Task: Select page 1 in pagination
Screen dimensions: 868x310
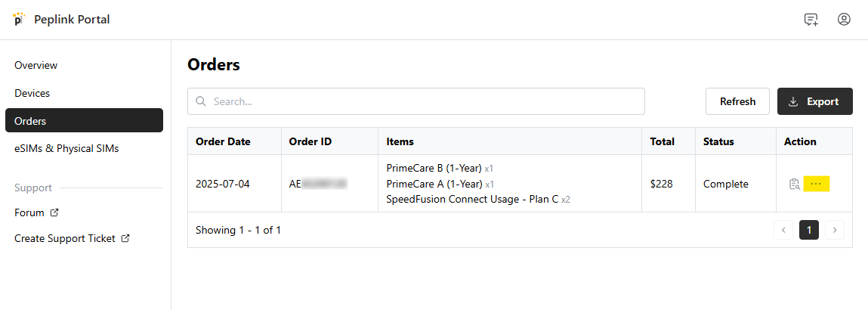Action: click(x=809, y=230)
